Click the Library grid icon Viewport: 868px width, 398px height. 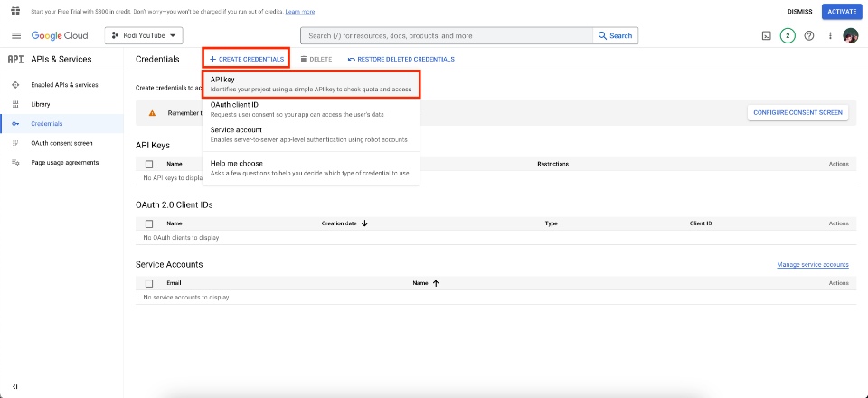(x=15, y=104)
